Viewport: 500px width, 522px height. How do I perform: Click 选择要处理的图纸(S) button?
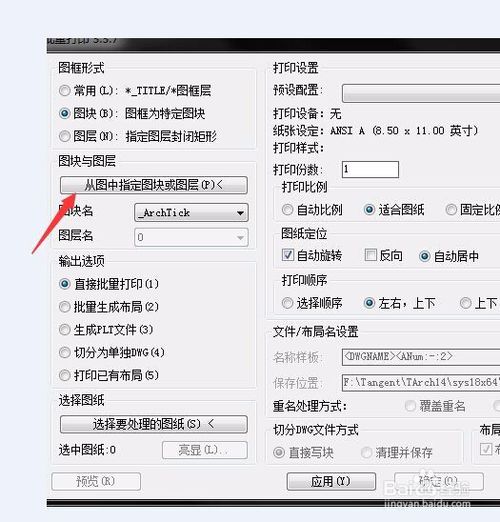tap(154, 424)
